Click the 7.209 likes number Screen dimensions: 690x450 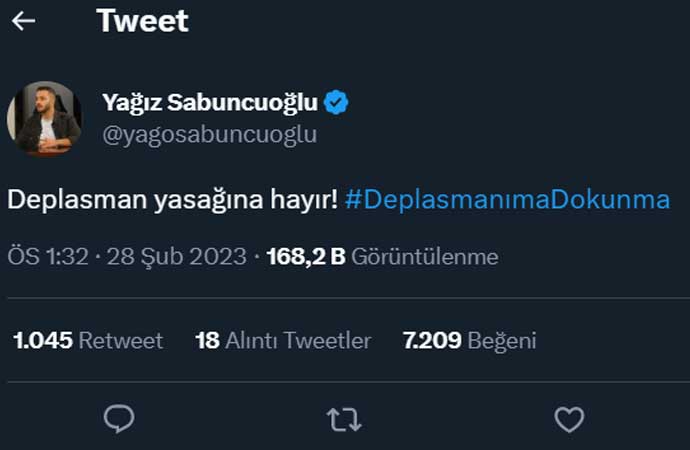(432, 341)
